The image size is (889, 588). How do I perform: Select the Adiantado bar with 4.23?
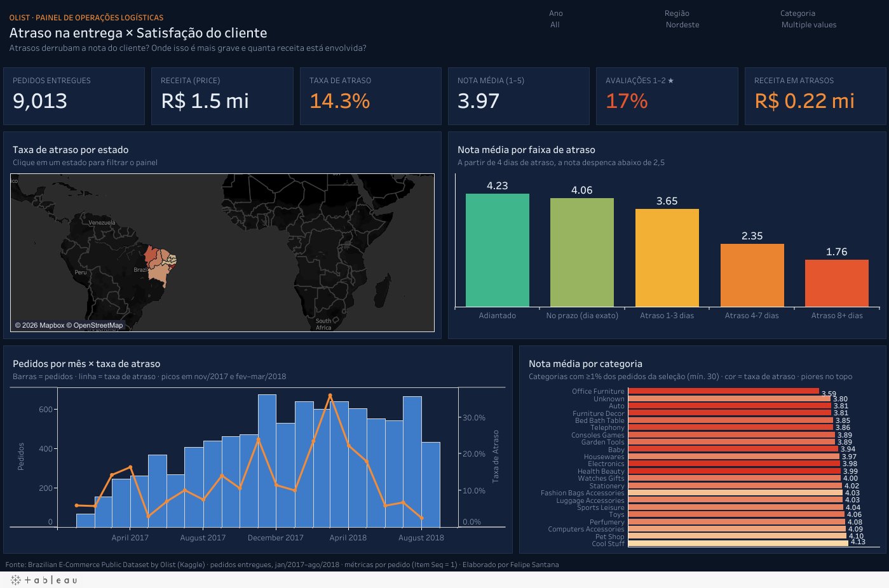pyautogui.click(x=498, y=250)
